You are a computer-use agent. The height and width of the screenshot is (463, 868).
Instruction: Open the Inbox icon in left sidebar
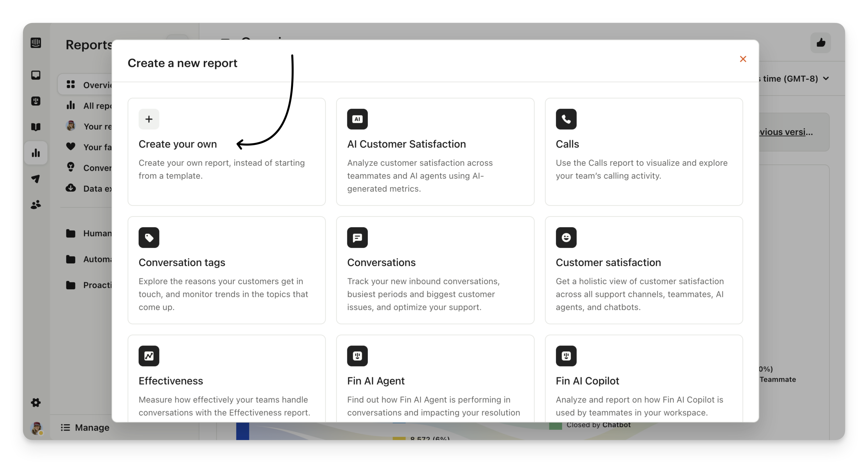[36, 75]
